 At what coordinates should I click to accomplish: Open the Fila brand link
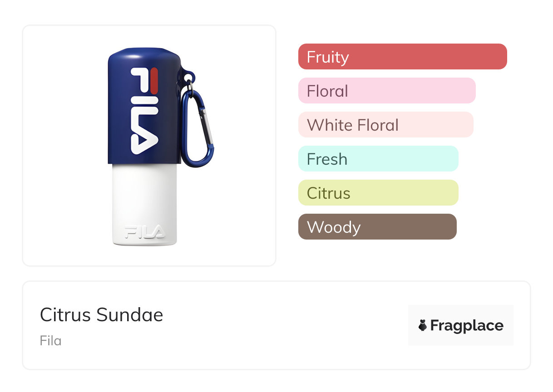click(x=50, y=341)
